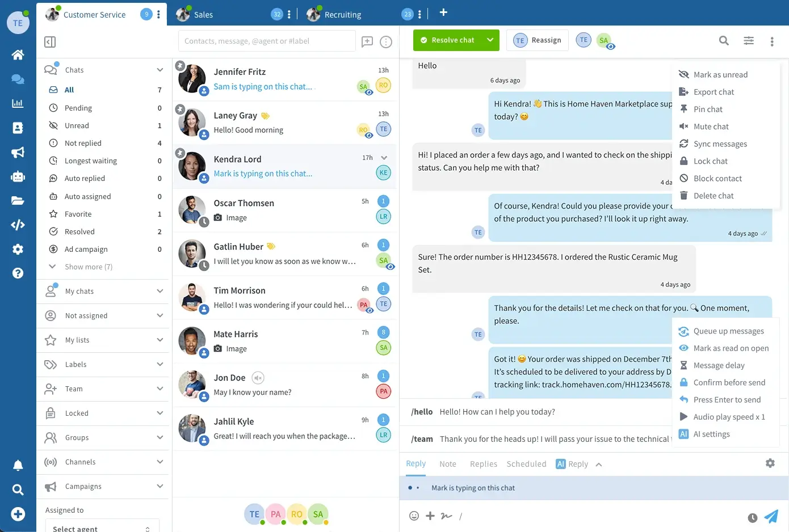Select Export chat from the context menu
The image size is (789, 532).
tap(714, 91)
